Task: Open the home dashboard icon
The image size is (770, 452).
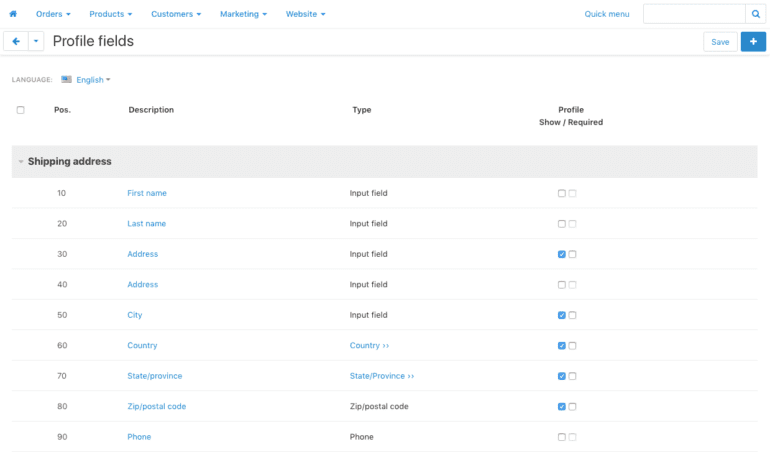Action: (13, 14)
